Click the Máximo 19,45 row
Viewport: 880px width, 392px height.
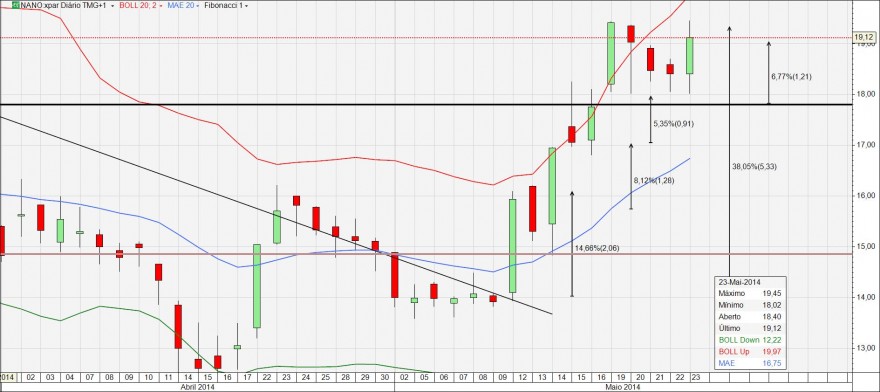click(x=750, y=294)
